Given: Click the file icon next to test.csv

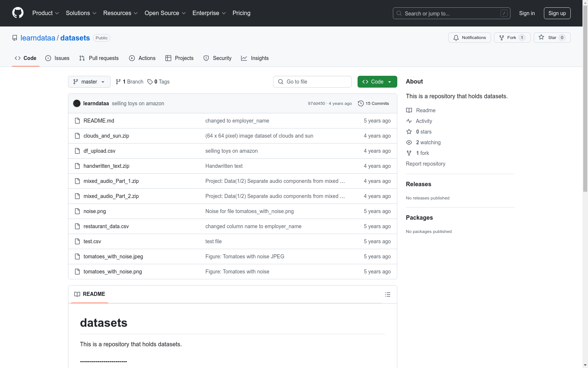Looking at the screenshot, I should (77, 241).
